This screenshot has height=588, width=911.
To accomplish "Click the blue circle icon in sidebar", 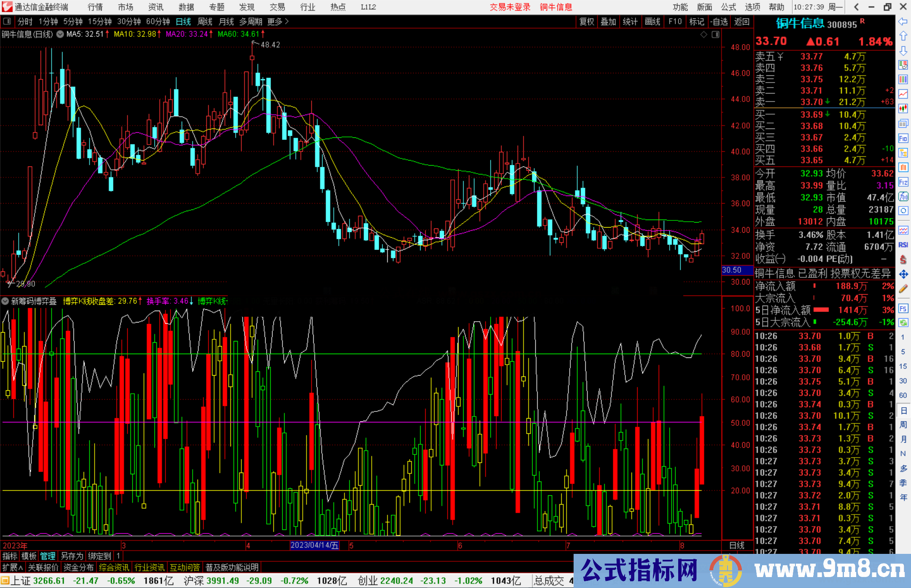I will coord(903,211).
